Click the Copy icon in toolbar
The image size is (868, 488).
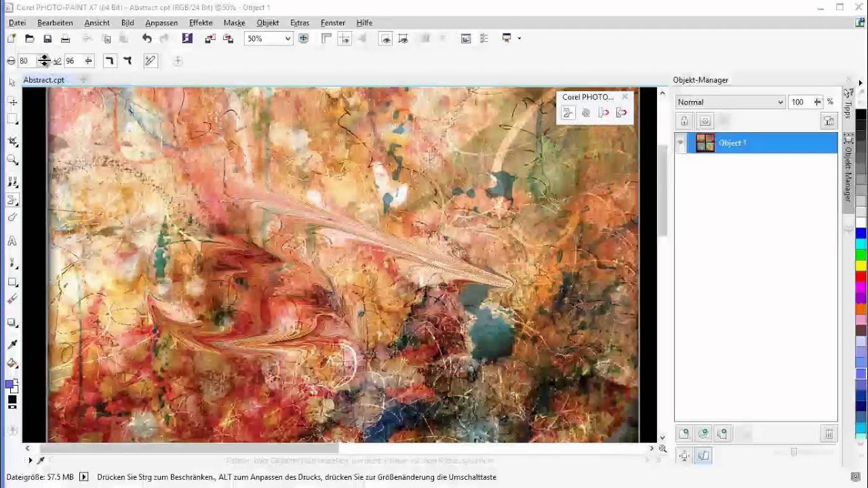[106, 39]
